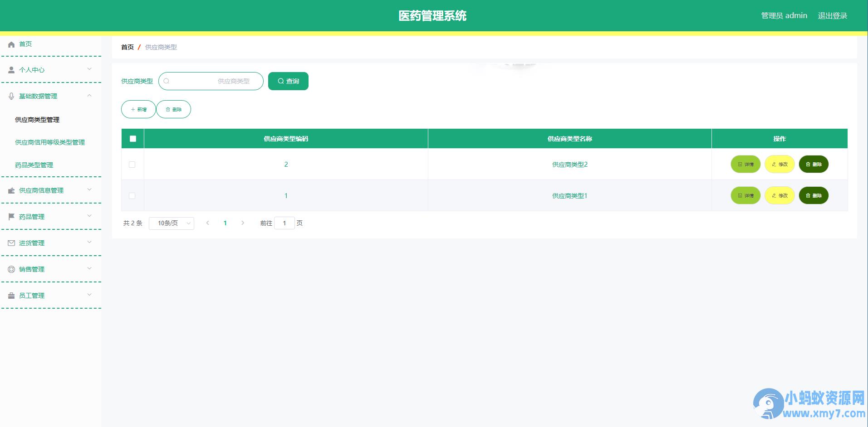Click 首页 in the breadcrumb
868x427 pixels.
[128, 47]
